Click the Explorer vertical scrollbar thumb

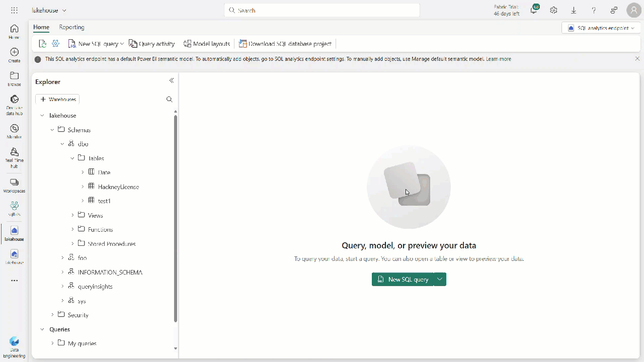click(176, 218)
